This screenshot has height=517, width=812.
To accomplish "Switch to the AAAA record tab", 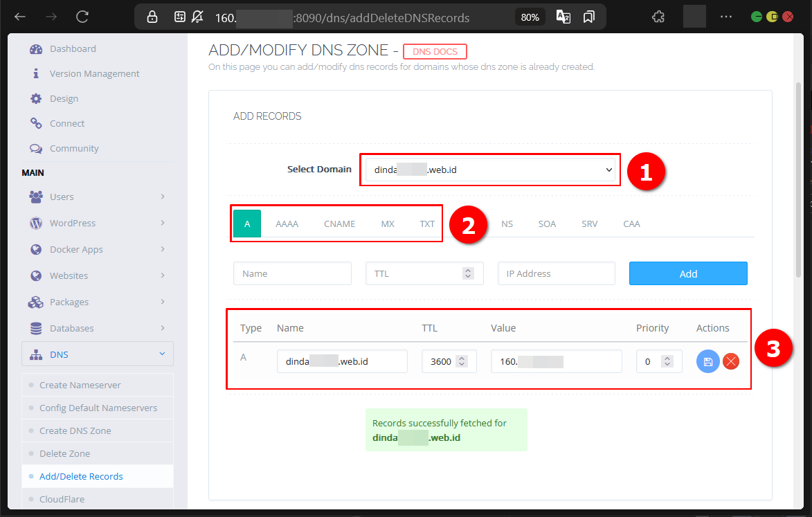I will 287,224.
